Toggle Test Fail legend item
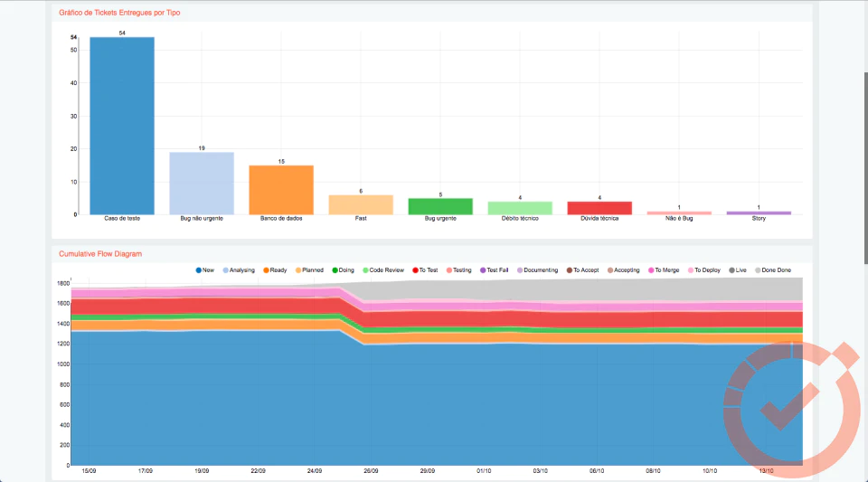Viewport: 868px width, 482px height. point(494,270)
